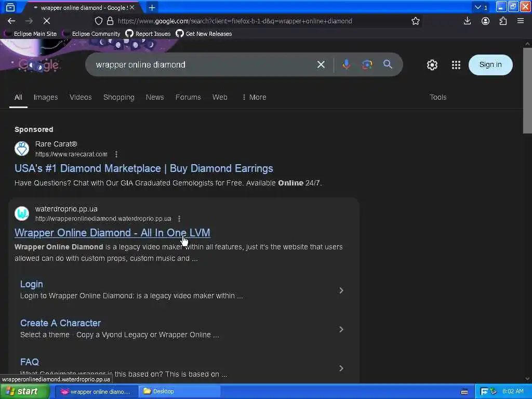Expand the Create A Character chevron
The height and width of the screenshot is (399, 532).
click(341, 329)
